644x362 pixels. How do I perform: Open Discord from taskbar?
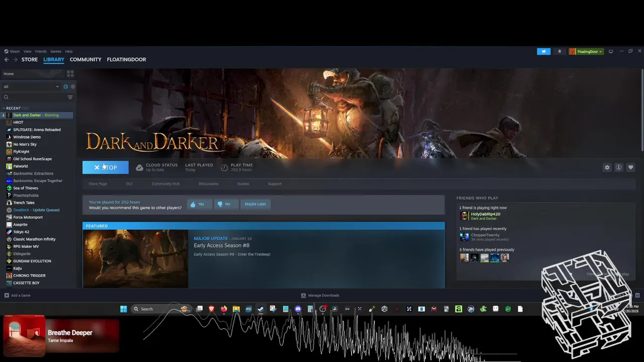[298, 309]
